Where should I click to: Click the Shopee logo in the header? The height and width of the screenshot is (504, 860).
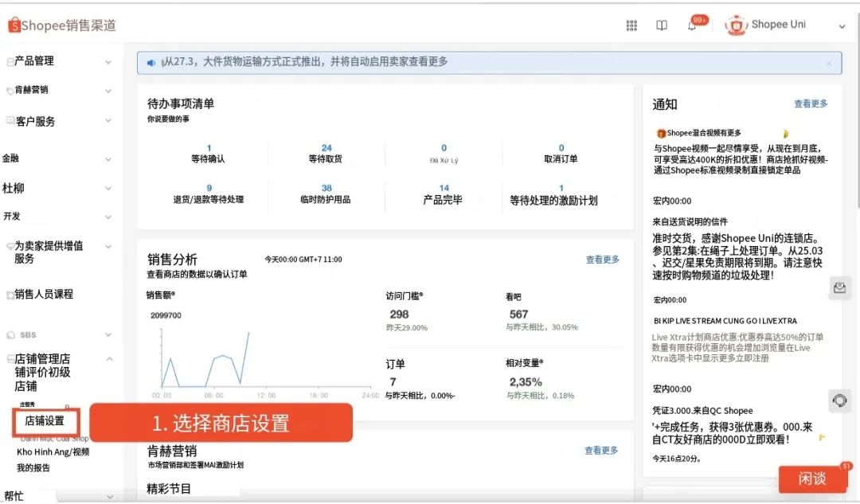click(x=14, y=25)
